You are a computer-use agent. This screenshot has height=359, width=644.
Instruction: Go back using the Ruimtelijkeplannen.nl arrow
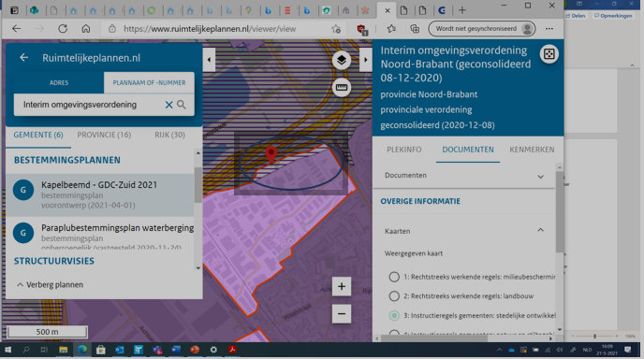[23, 58]
